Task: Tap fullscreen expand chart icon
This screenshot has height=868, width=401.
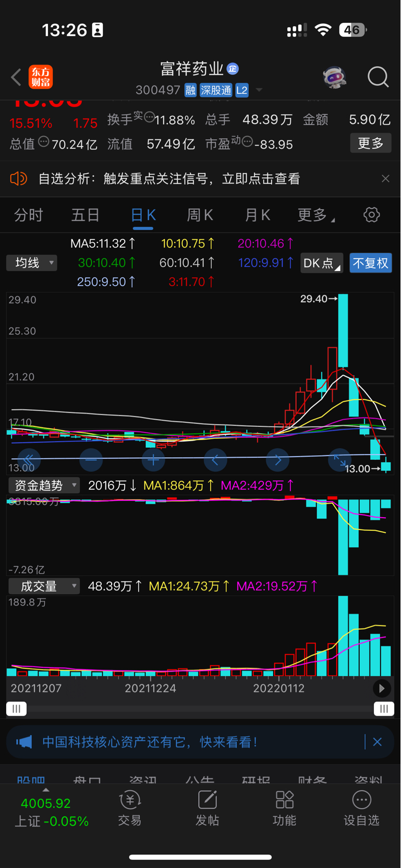Action: coord(339,460)
